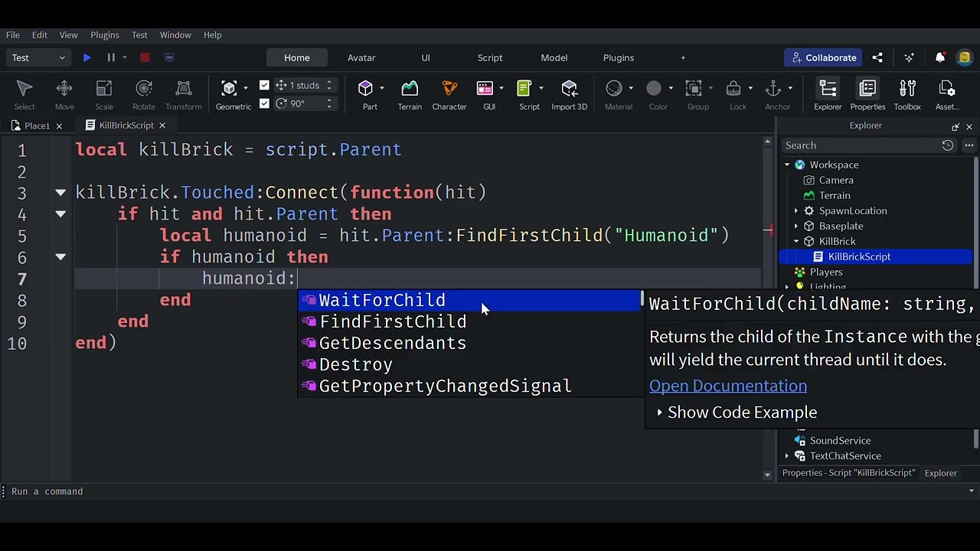Activate the Move tool
Viewport: 980px width, 551px height.
coord(64,96)
